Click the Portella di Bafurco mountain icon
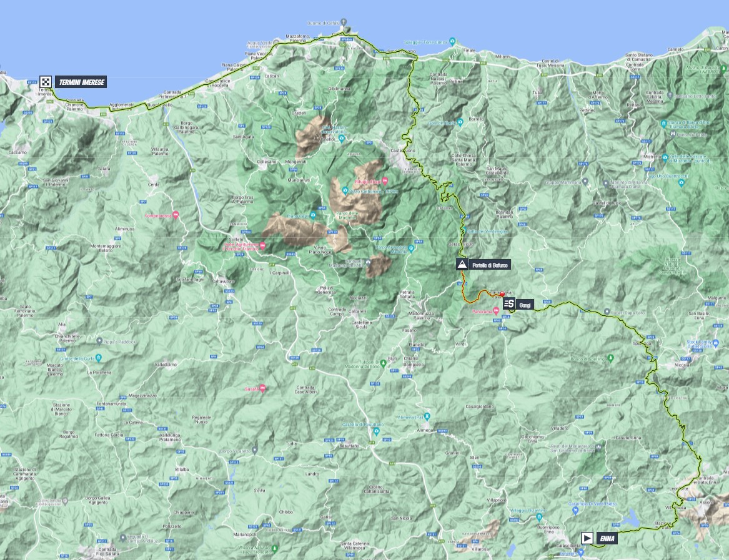The height and width of the screenshot is (560, 729). (462, 265)
